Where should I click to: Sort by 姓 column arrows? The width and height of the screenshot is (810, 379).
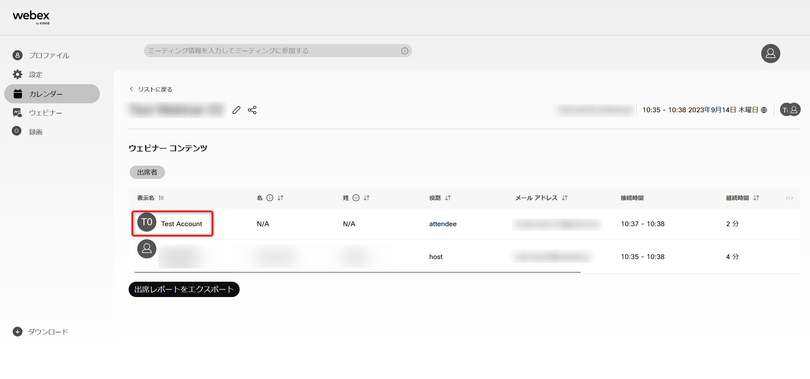coord(367,198)
